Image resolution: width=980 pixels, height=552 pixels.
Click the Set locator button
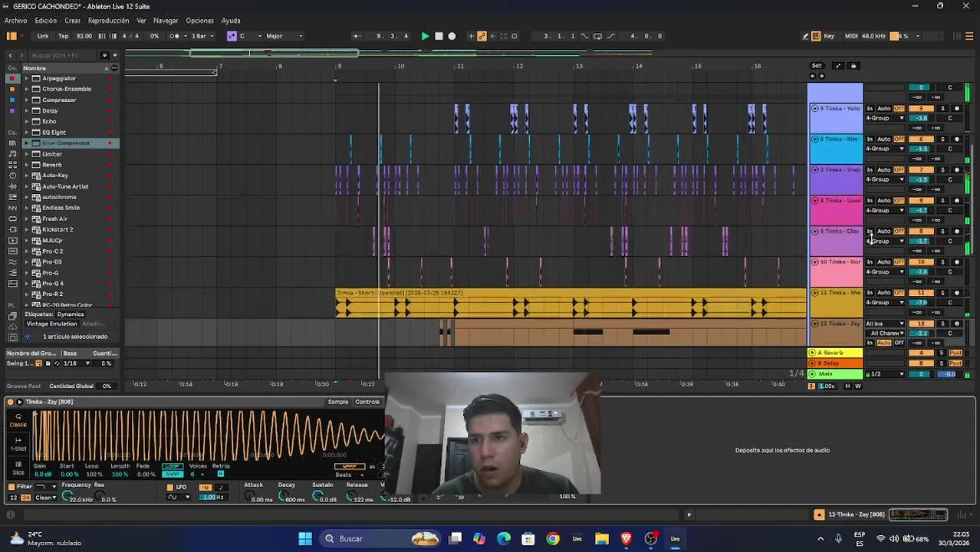817,66
